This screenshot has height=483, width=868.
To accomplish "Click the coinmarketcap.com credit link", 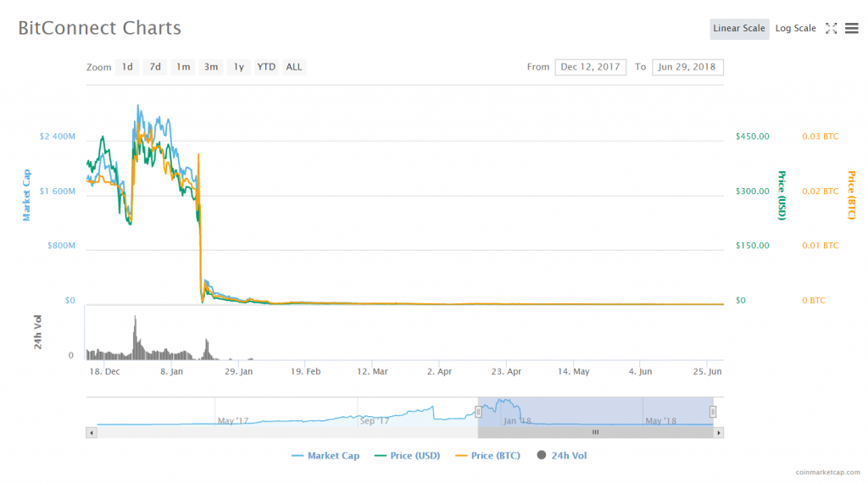I will 827,472.
